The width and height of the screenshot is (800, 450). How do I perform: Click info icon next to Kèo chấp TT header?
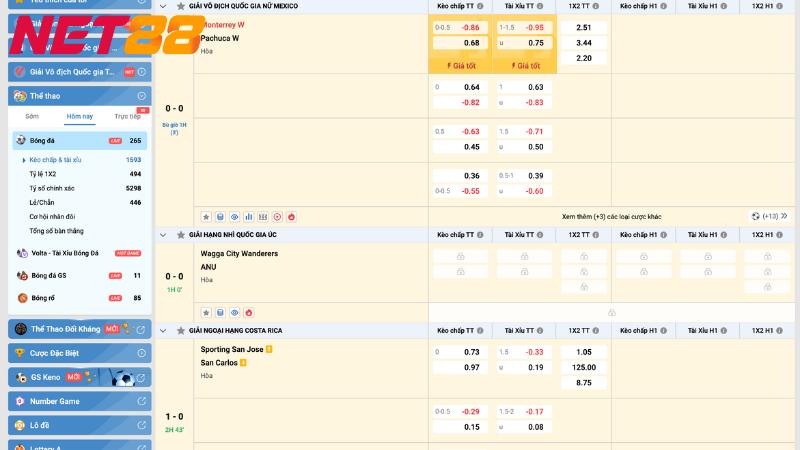click(481, 7)
